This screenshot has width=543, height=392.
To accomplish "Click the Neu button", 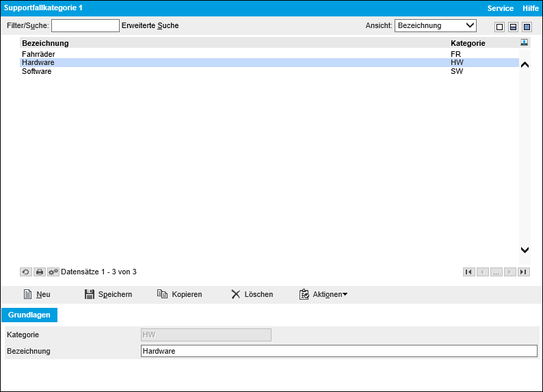I will 37,294.
